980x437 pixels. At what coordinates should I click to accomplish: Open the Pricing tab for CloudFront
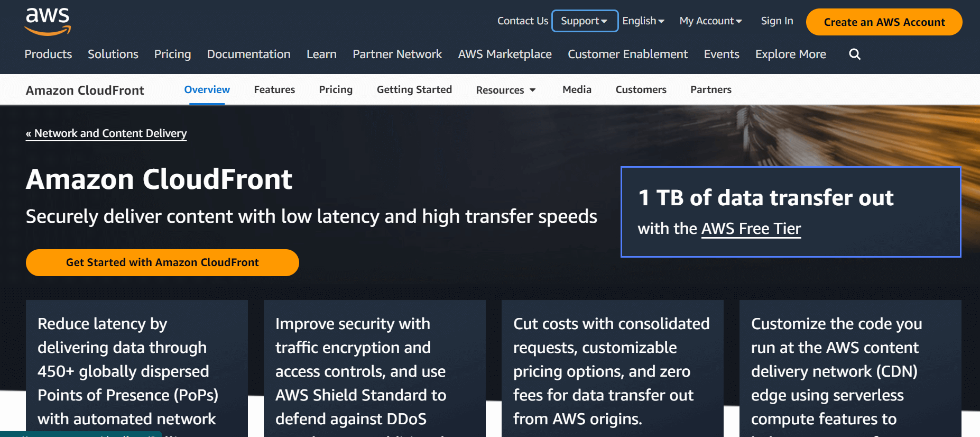coord(335,89)
